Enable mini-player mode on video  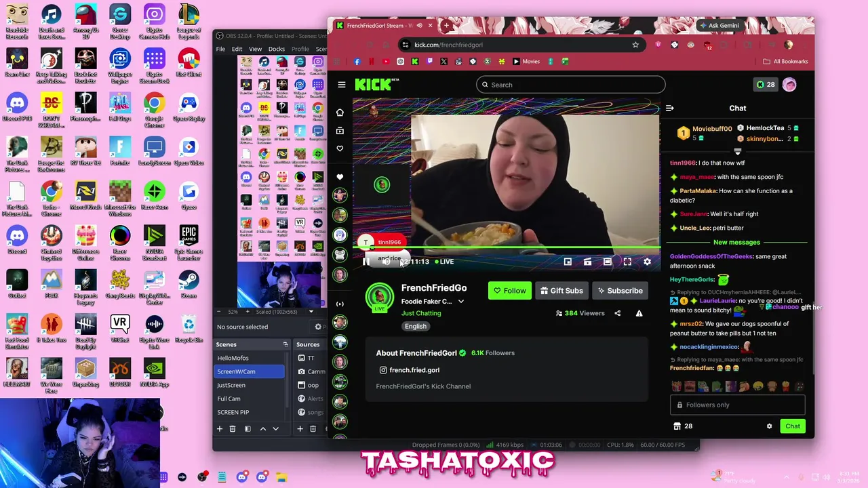[x=568, y=262]
